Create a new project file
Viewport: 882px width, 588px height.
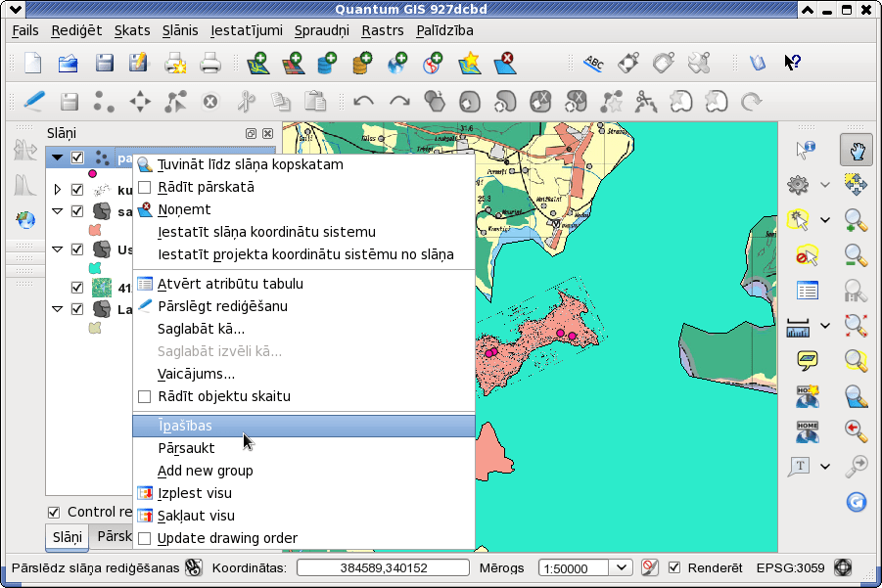[33, 63]
